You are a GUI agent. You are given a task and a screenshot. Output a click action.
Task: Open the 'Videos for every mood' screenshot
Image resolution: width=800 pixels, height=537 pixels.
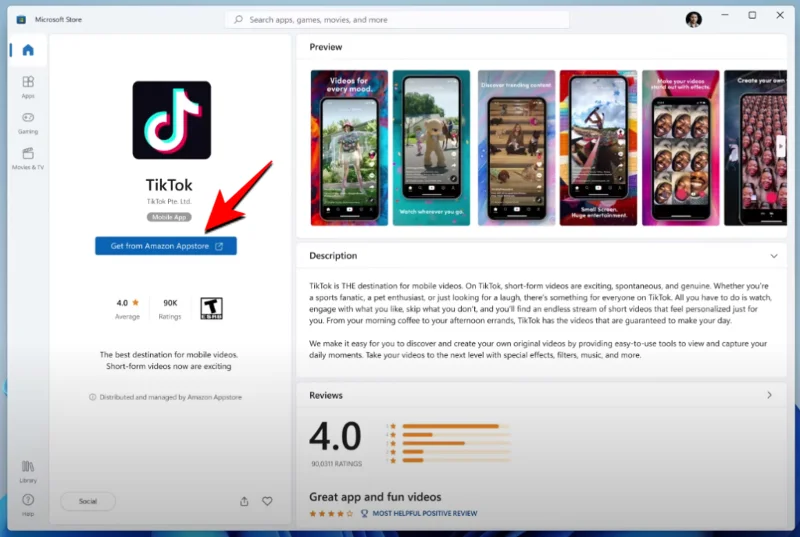[x=349, y=148]
